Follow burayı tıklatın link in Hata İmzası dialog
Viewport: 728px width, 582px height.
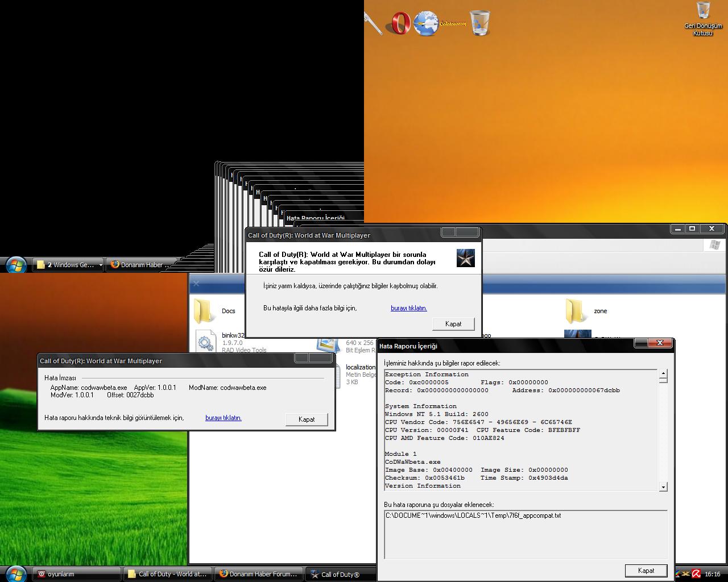click(223, 418)
